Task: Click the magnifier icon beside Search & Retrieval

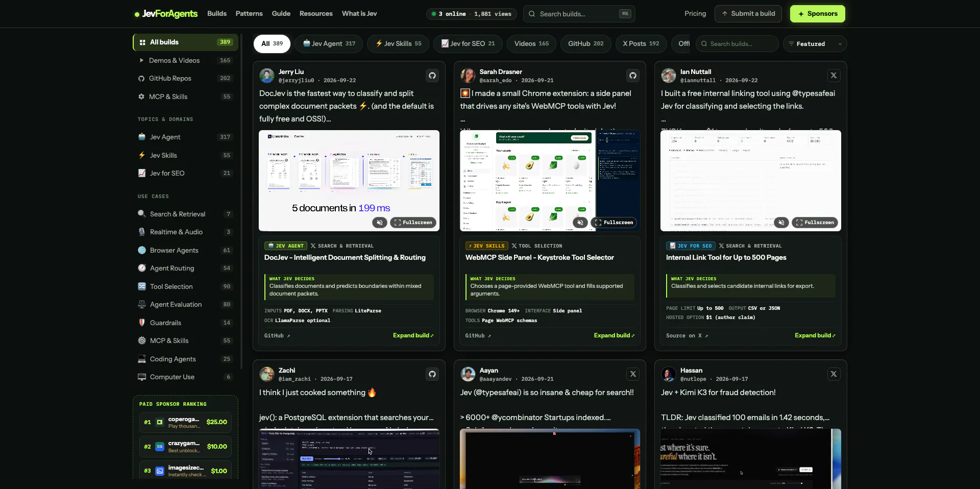Action: [142, 214]
